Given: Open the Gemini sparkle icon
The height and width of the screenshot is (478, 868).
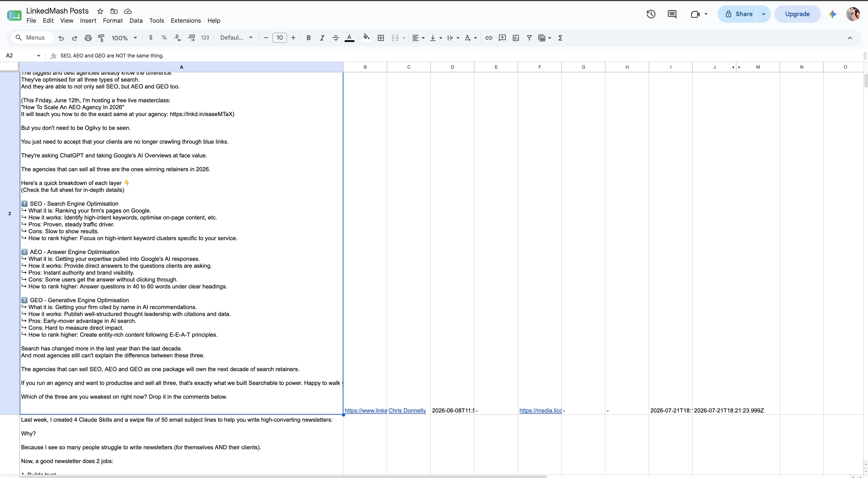Looking at the screenshot, I should (833, 14).
